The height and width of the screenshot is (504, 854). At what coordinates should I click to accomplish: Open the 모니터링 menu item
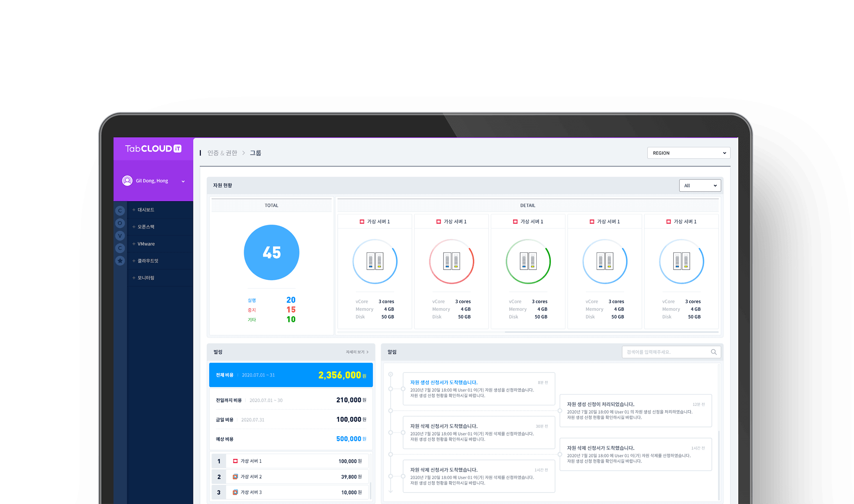[146, 278]
